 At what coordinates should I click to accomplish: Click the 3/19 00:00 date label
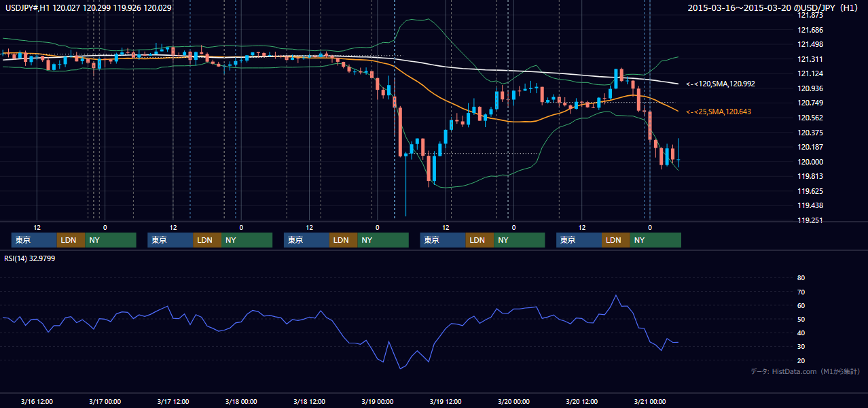[x=377, y=401]
